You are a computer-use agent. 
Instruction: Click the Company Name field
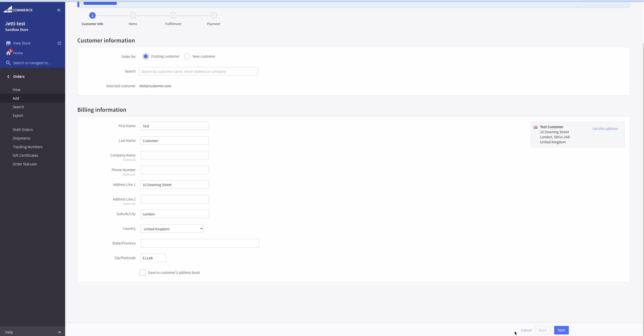(x=175, y=155)
